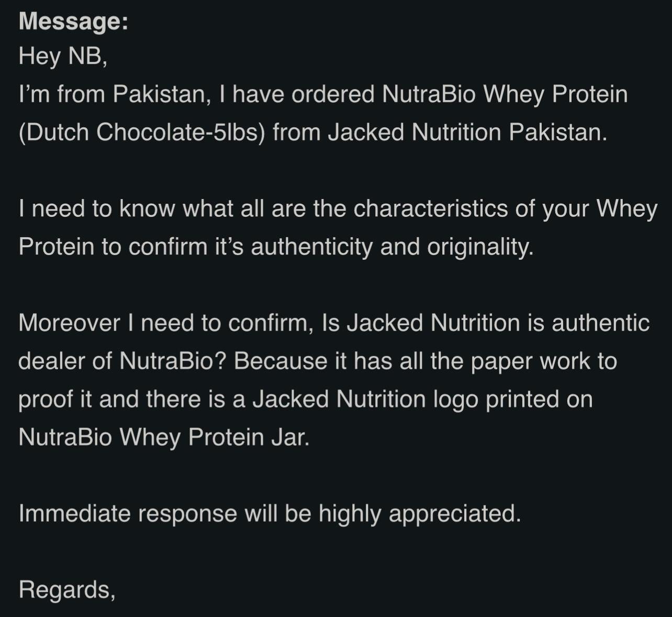Click "Jacked Nutrition Pakistan." store name

coord(467,133)
